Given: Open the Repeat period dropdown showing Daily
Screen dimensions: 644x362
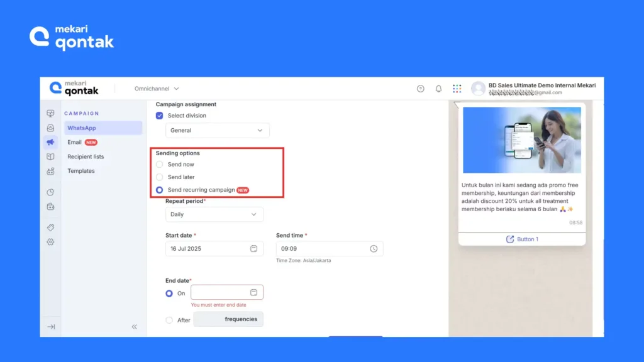Looking at the screenshot, I should [214, 214].
